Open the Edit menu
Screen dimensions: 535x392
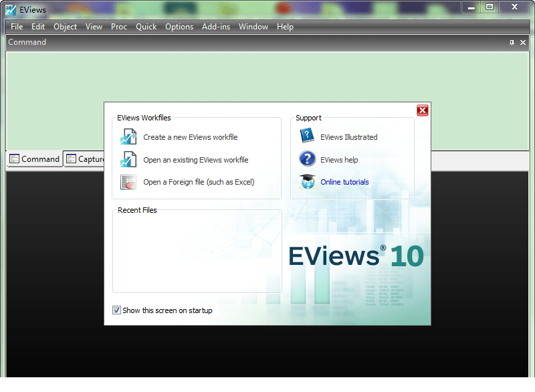click(x=38, y=27)
